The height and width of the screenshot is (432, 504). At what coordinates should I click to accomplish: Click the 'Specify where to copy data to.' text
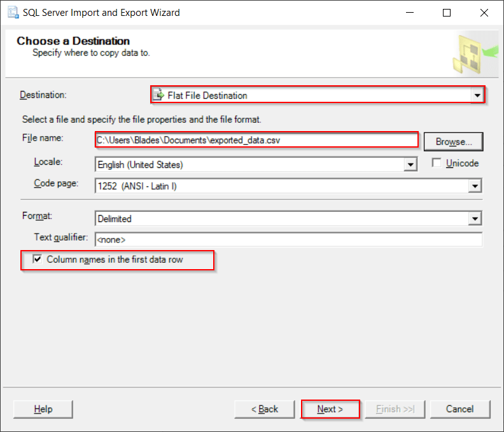(91, 53)
